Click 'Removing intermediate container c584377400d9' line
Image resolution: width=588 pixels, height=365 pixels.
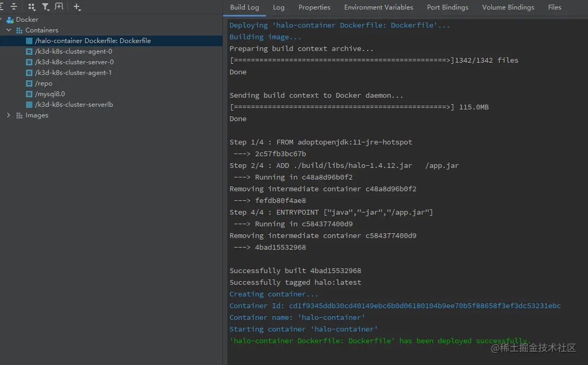tap(323, 235)
